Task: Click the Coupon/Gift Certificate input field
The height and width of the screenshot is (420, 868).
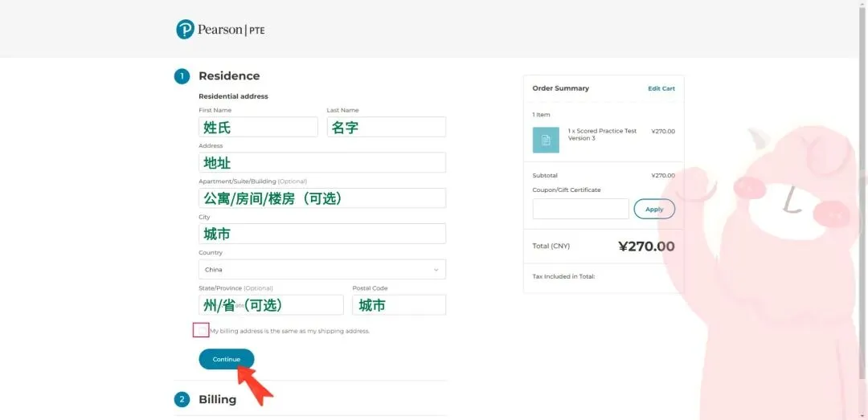Action: click(x=581, y=209)
